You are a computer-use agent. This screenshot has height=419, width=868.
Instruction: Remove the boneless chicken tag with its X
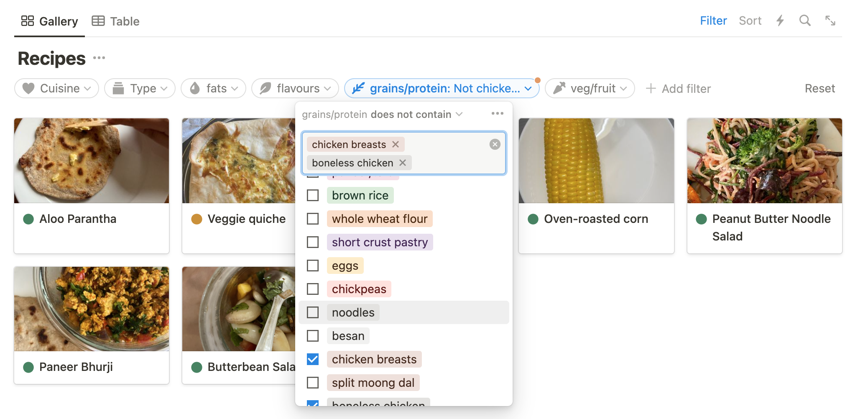click(403, 163)
